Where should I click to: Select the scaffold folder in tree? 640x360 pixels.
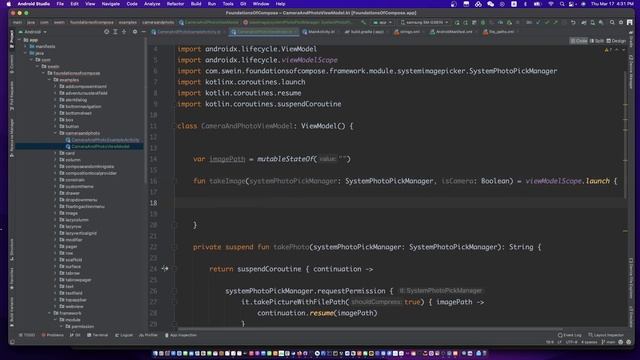[x=71, y=260]
